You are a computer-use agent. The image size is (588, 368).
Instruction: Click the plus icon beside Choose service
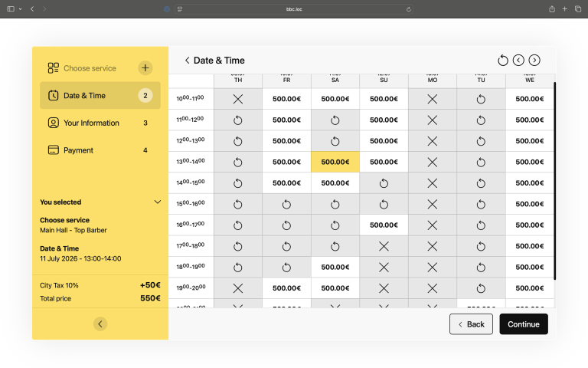[145, 68]
